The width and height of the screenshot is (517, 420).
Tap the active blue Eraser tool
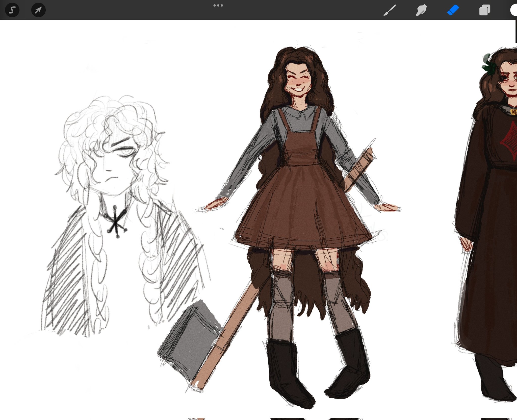453,10
